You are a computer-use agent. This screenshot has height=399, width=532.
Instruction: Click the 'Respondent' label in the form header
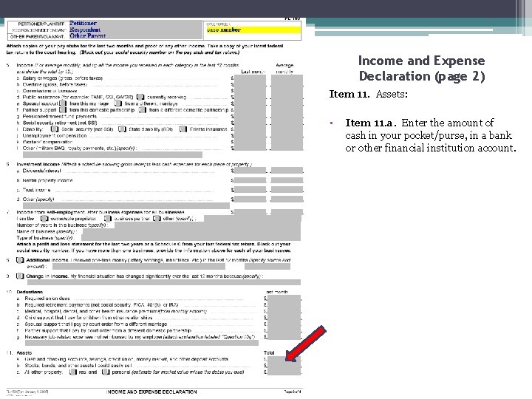point(85,30)
